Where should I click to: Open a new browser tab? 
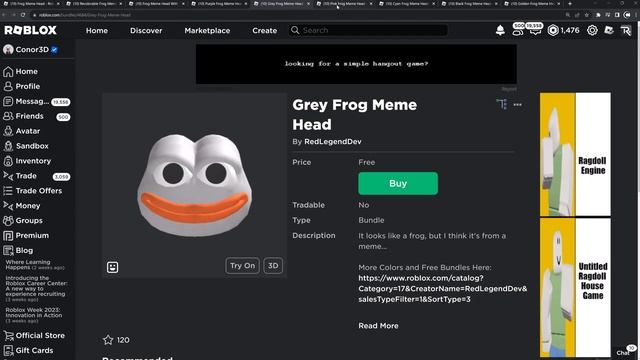570,4
